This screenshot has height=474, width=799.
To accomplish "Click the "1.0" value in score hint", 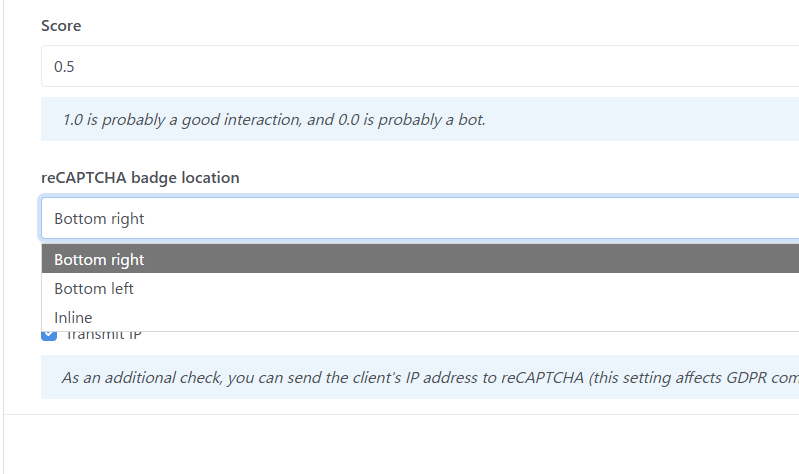I will 73,120.
